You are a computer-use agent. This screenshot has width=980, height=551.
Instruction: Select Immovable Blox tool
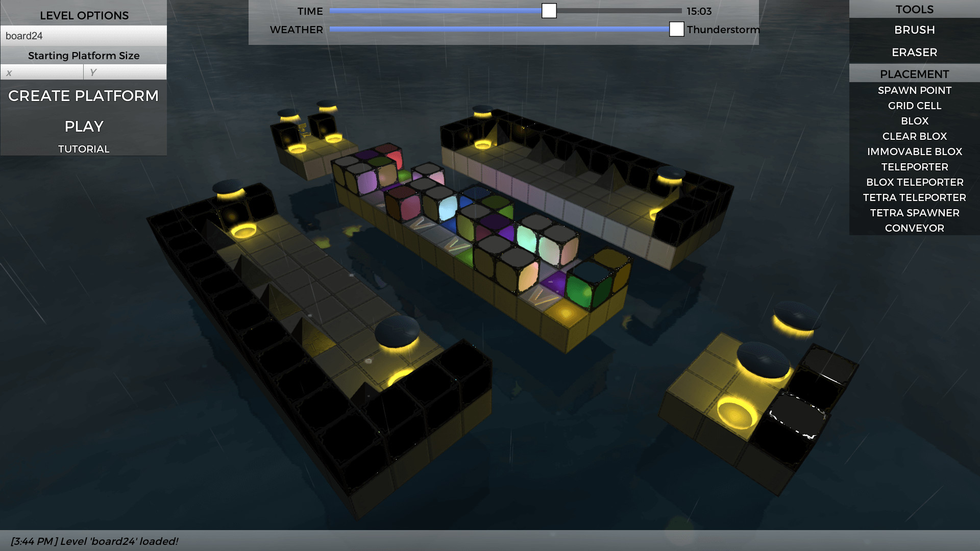click(914, 152)
